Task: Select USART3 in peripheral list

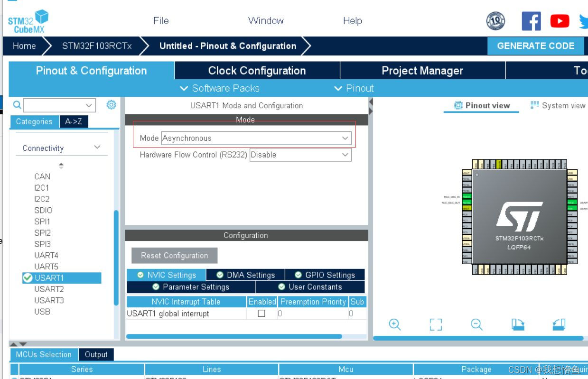Action: coord(49,300)
